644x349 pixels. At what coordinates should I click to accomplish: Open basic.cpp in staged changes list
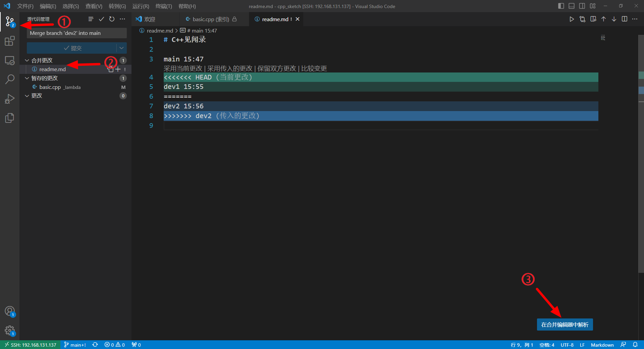pos(50,87)
